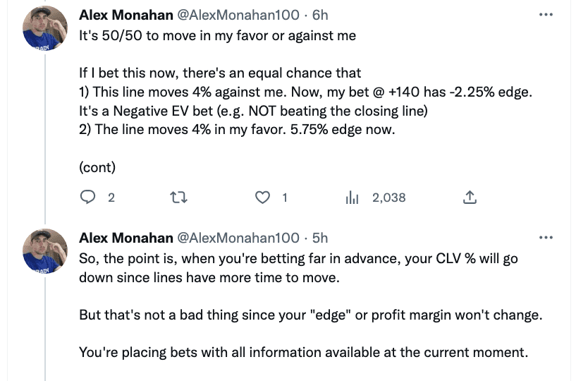Open the more options menu on the second tweet

pos(546,237)
